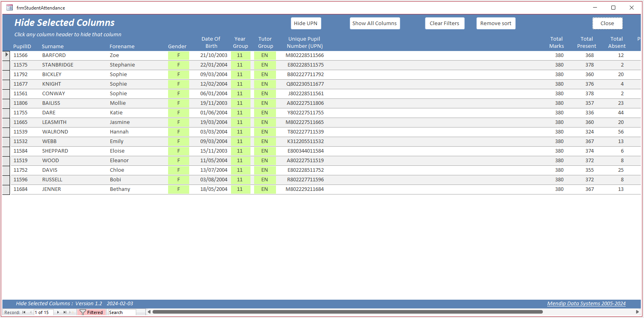Jump to the last record
The image size is (644, 318).
pos(65,312)
